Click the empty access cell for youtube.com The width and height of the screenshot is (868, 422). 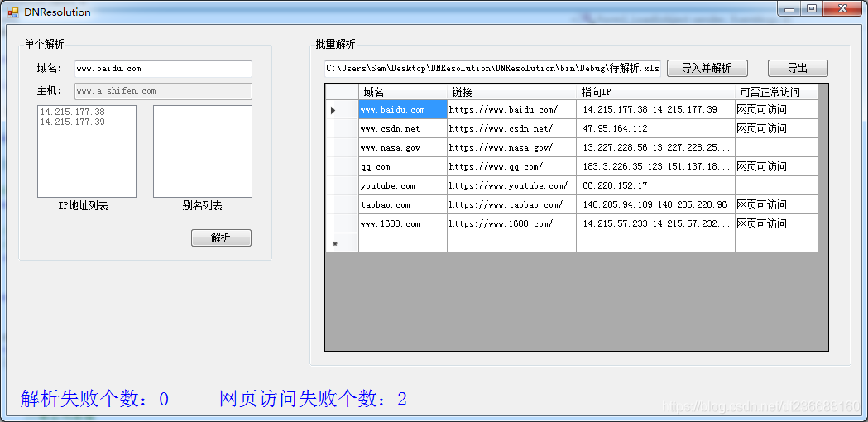point(776,185)
